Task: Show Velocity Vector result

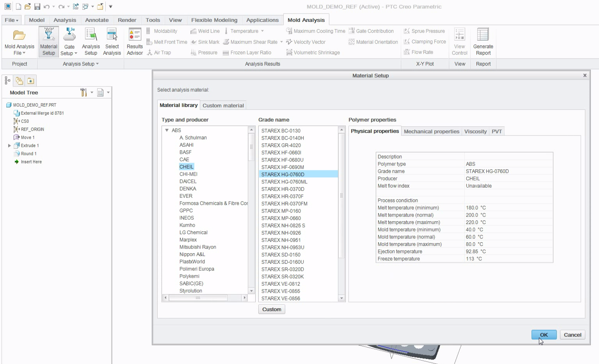Action: [306, 42]
